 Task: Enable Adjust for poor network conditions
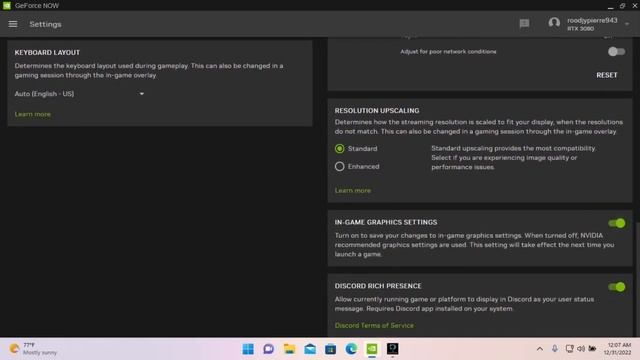tap(616, 51)
